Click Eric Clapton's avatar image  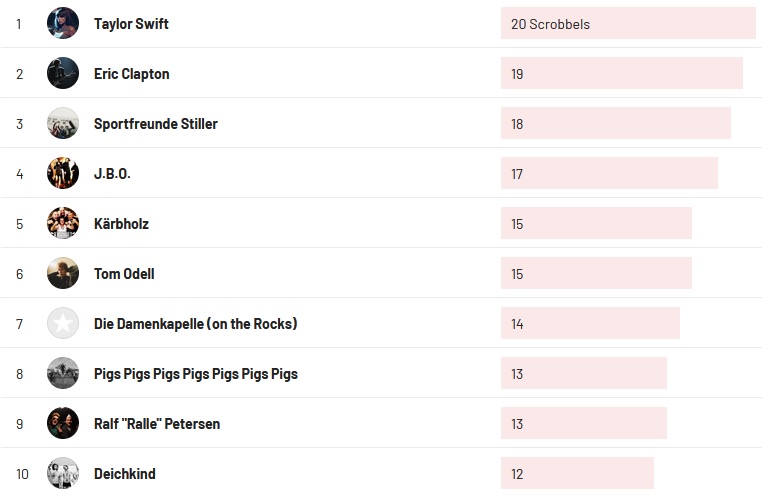pyautogui.click(x=63, y=73)
